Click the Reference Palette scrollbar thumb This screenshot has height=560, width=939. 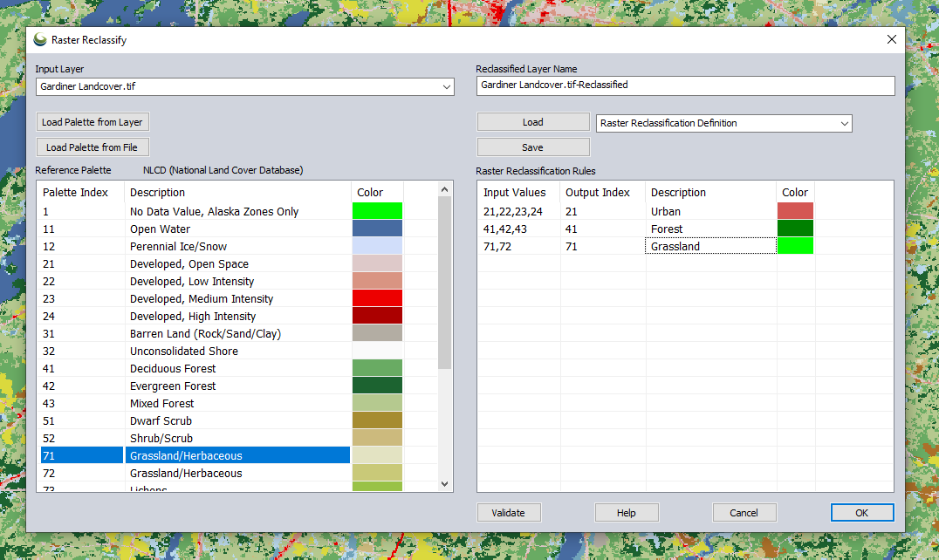click(x=444, y=283)
